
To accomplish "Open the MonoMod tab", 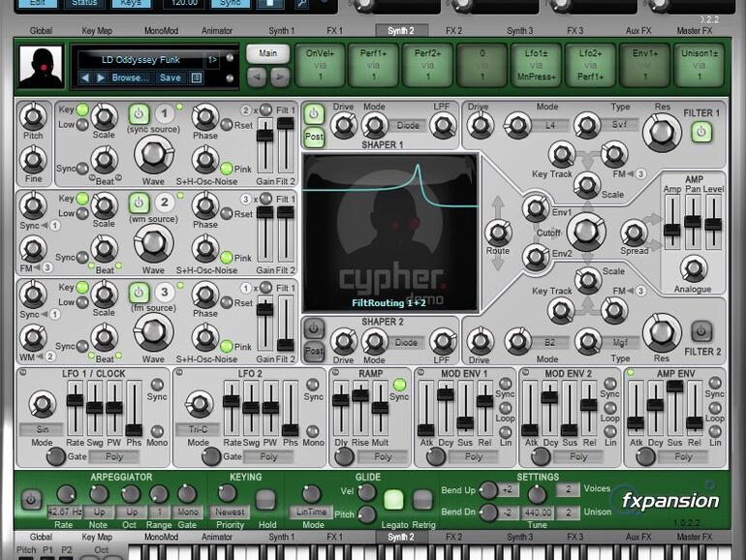I will tap(161, 30).
